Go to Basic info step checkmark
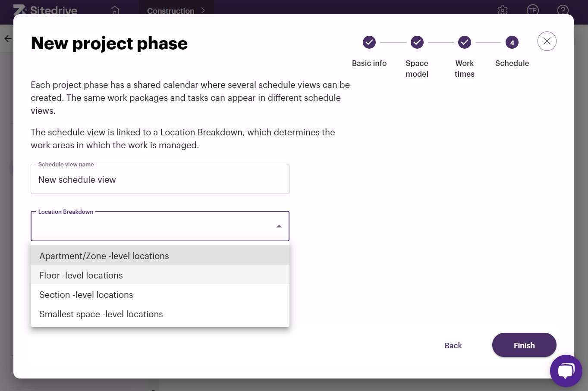Screen dimensions: 588x391 click(x=369, y=42)
